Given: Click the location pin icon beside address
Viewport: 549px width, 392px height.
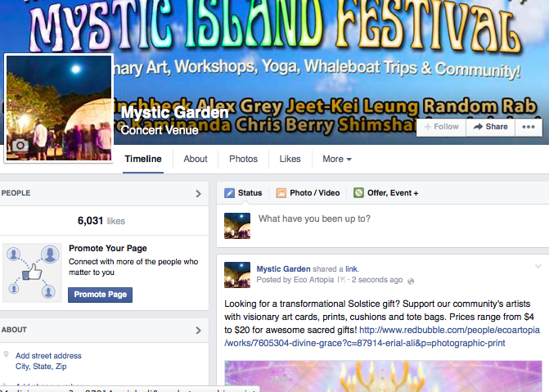Looking at the screenshot, I should [6, 354].
